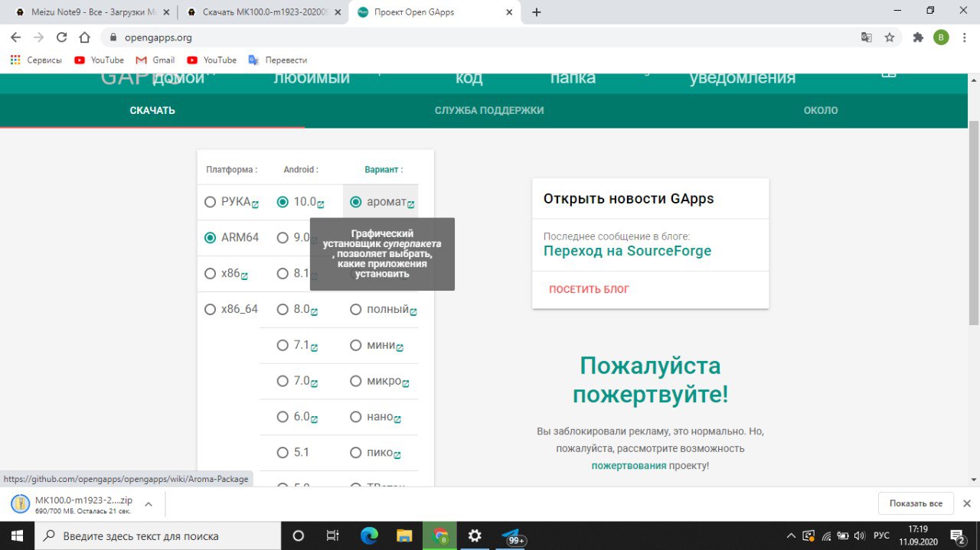The image size is (980, 550).
Task: Open wiki link icon beside мини variant
Action: pyautogui.click(x=400, y=347)
